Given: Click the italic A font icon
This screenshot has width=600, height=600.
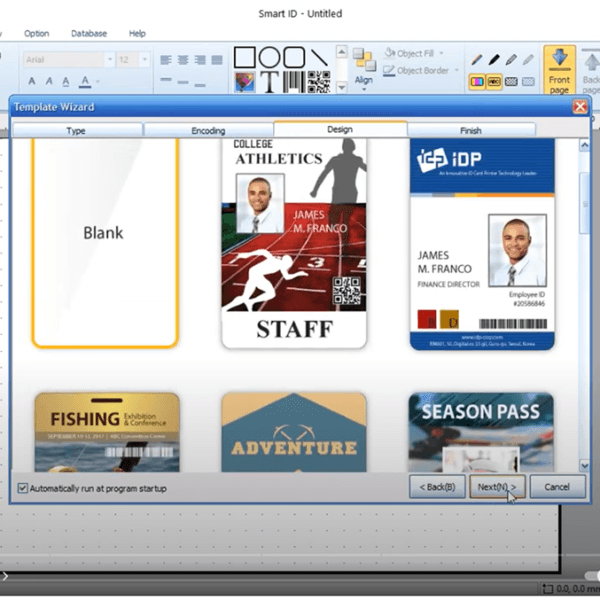Looking at the screenshot, I should point(49,81).
